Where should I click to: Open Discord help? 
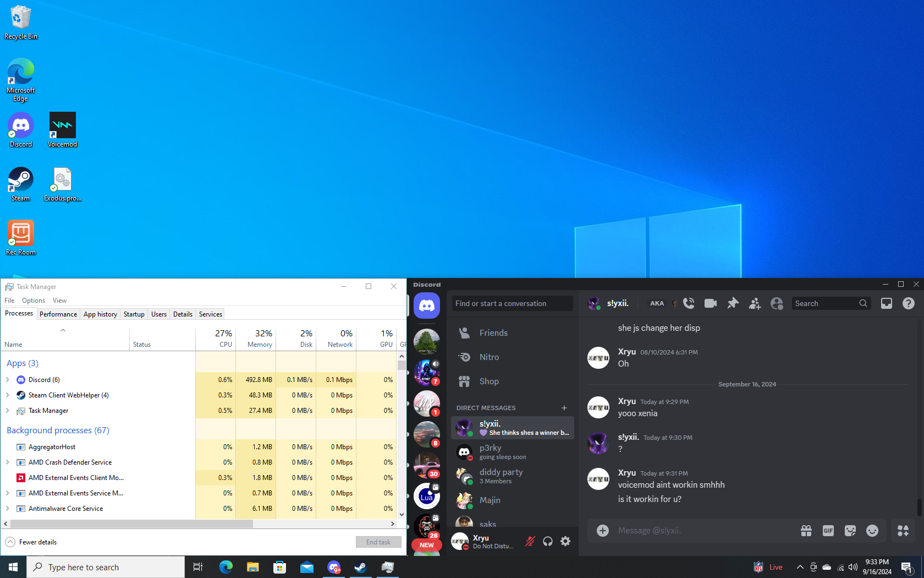click(x=909, y=303)
